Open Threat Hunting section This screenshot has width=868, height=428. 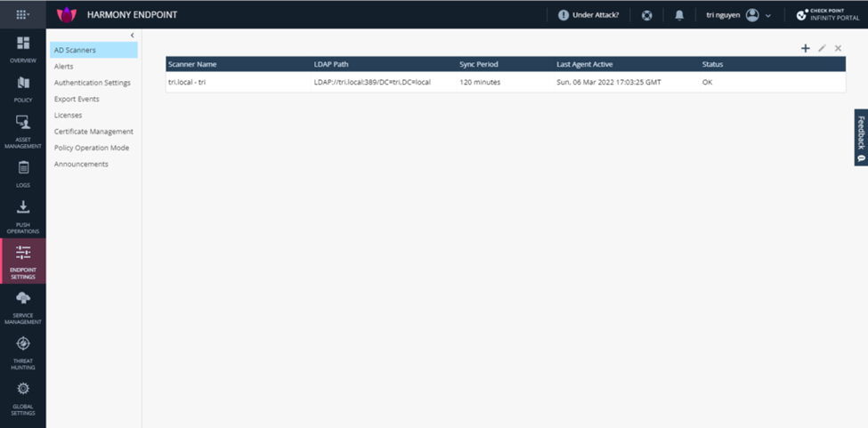click(x=22, y=353)
